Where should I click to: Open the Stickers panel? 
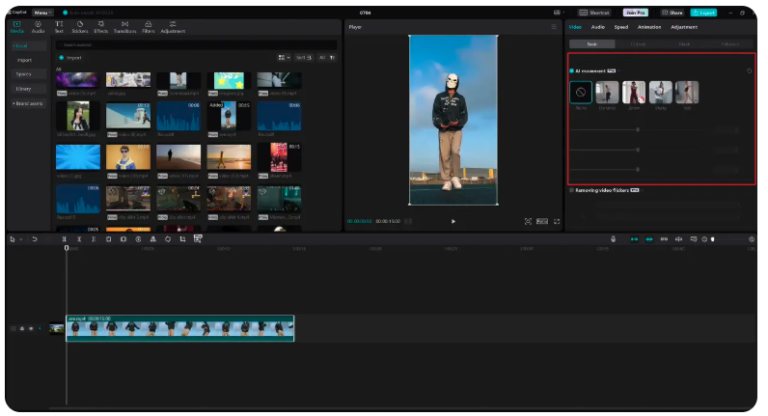[x=79, y=27]
